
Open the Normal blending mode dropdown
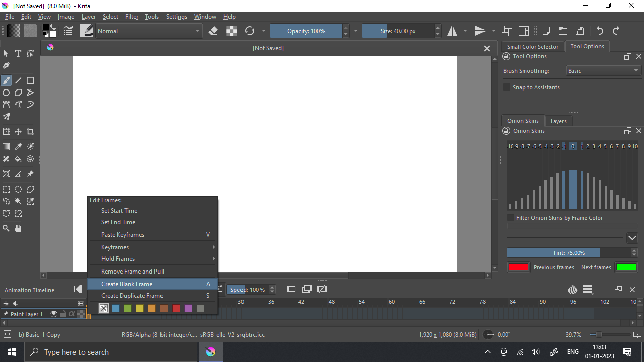[x=148, y=31]
